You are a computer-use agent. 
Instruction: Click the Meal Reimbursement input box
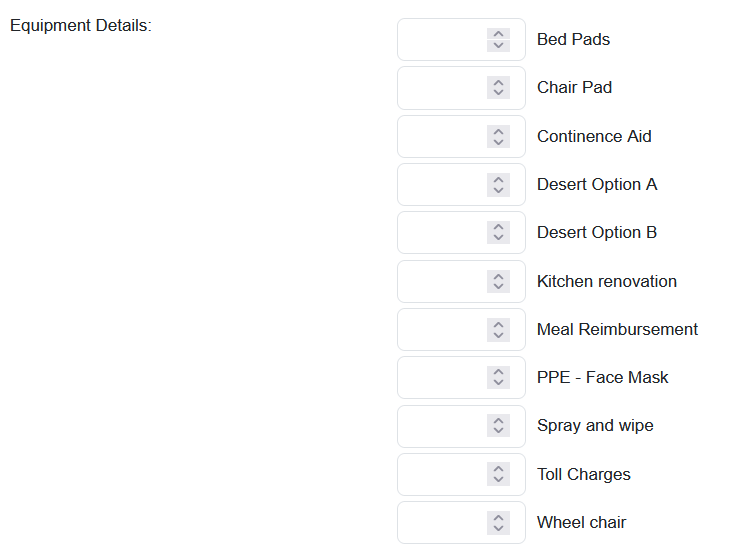click(442, 329)
